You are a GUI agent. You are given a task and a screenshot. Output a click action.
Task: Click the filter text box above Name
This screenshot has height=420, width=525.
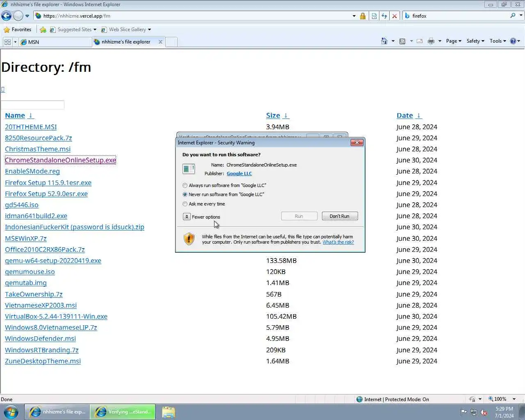coord(33,105)
